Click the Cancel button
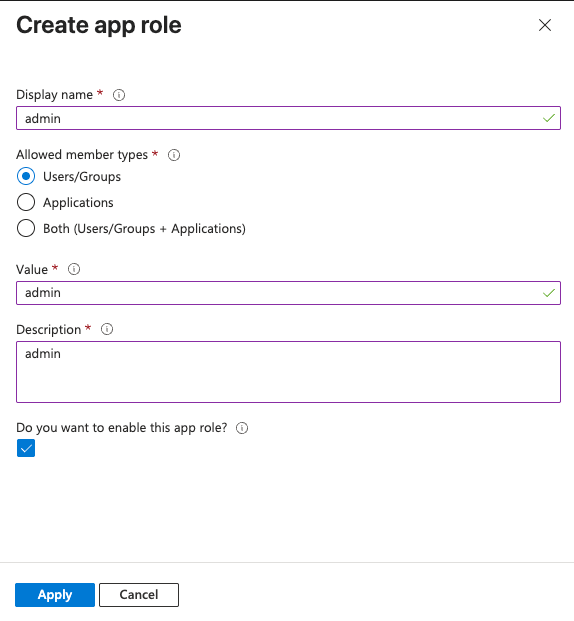Screen dimensions: 574x621 (x=139, y=595)
